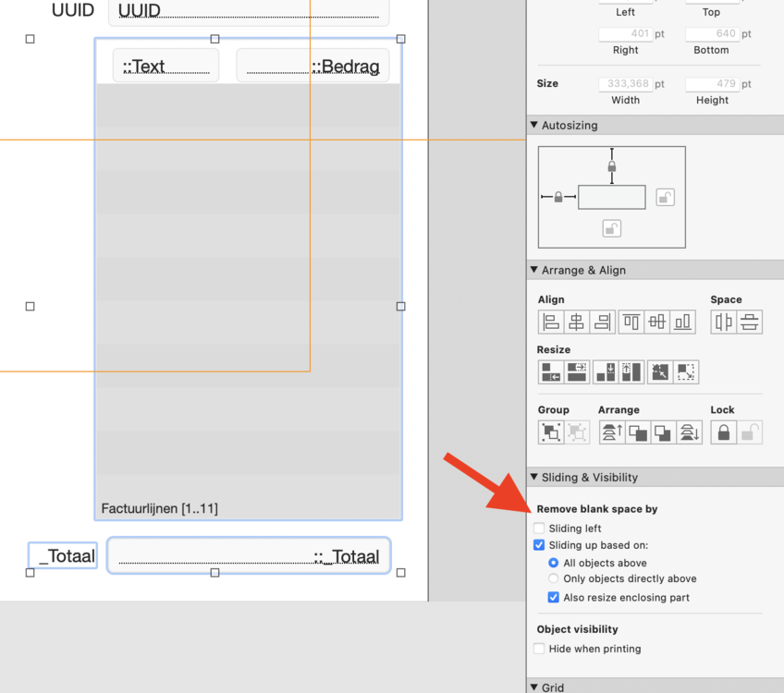Toggle the top anchor lock in Autosizing

pos(611,166)
